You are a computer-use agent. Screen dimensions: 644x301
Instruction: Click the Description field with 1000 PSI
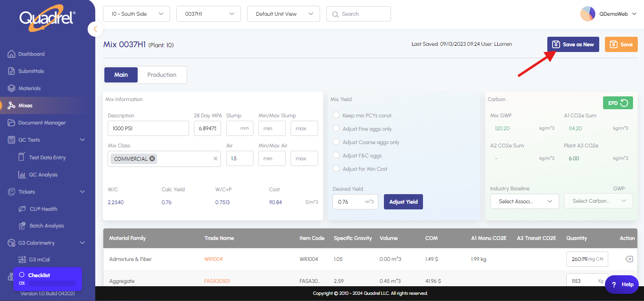click(148, 128)
